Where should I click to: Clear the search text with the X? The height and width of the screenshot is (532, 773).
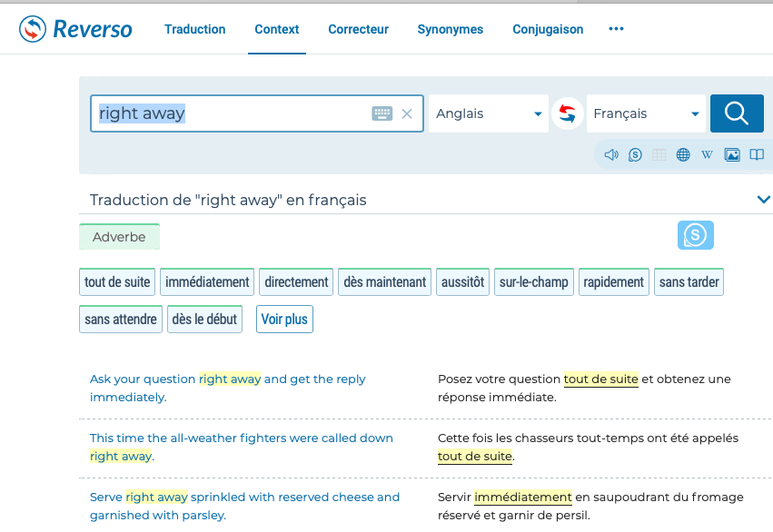[407, 113]
